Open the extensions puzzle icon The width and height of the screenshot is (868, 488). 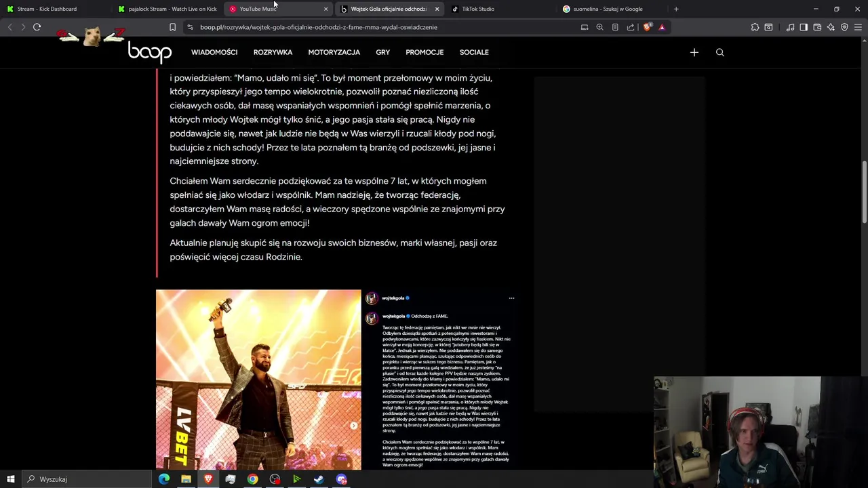(755, 27)
